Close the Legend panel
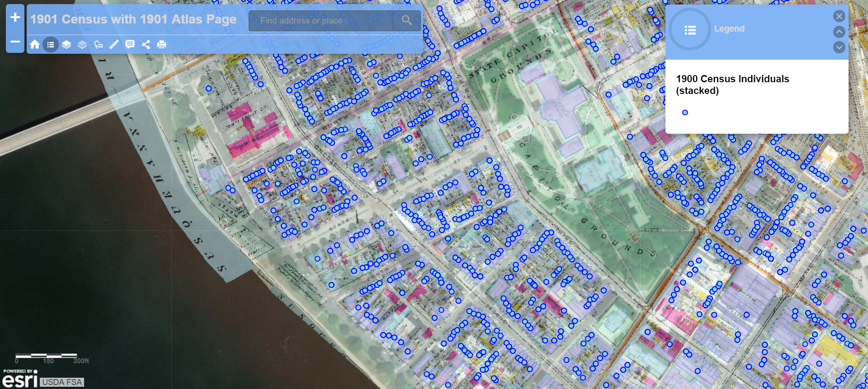The image size is (868, 389). [839, 16]
